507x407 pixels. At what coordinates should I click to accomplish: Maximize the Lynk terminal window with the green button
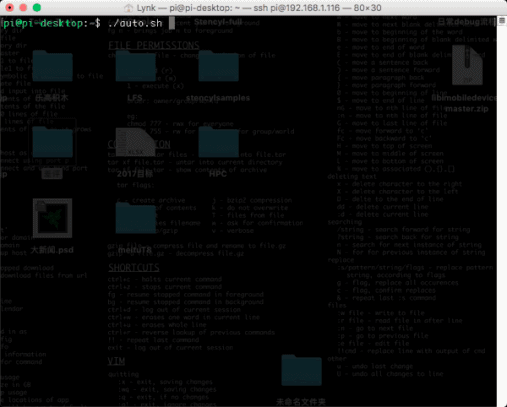[x=37, y=8]
